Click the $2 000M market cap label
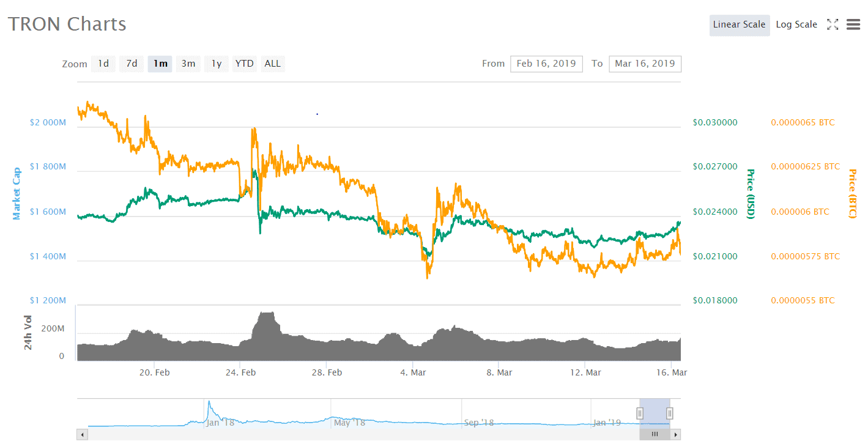The height and width of the screenshot is (444, 868). pyautogui.click(x=47, y=122)
